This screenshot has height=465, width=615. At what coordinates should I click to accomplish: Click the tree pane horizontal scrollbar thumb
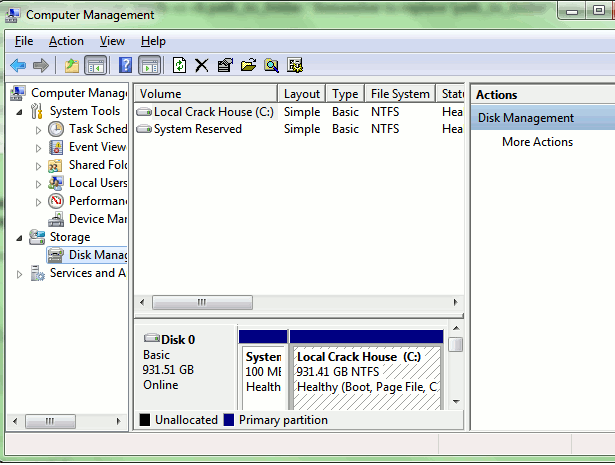[50, 421]
